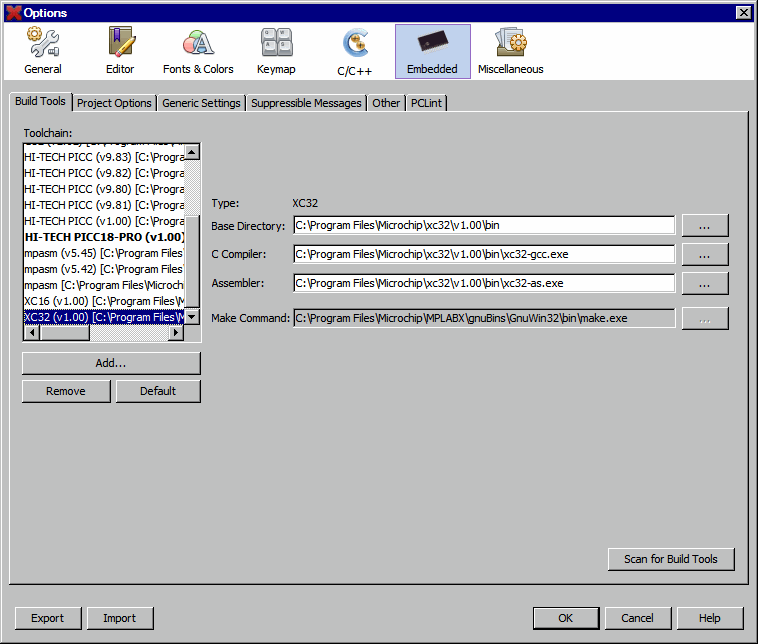Click into the Assembler path field
The width and height of the screenshot is (758, 644).
[x=484, y=283]
